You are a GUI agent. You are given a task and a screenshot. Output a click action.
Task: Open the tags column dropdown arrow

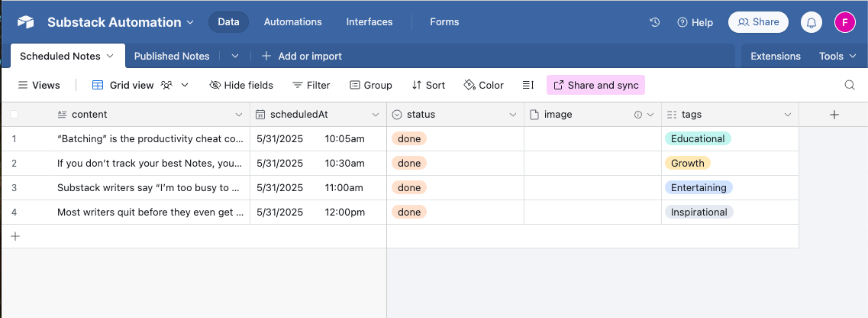[x=788, y=115]
